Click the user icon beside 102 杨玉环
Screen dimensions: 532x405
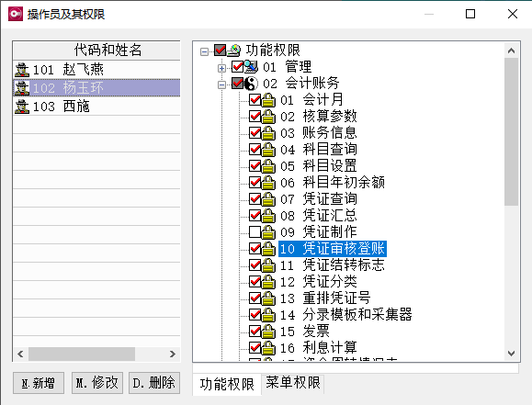tap(22, 88)
